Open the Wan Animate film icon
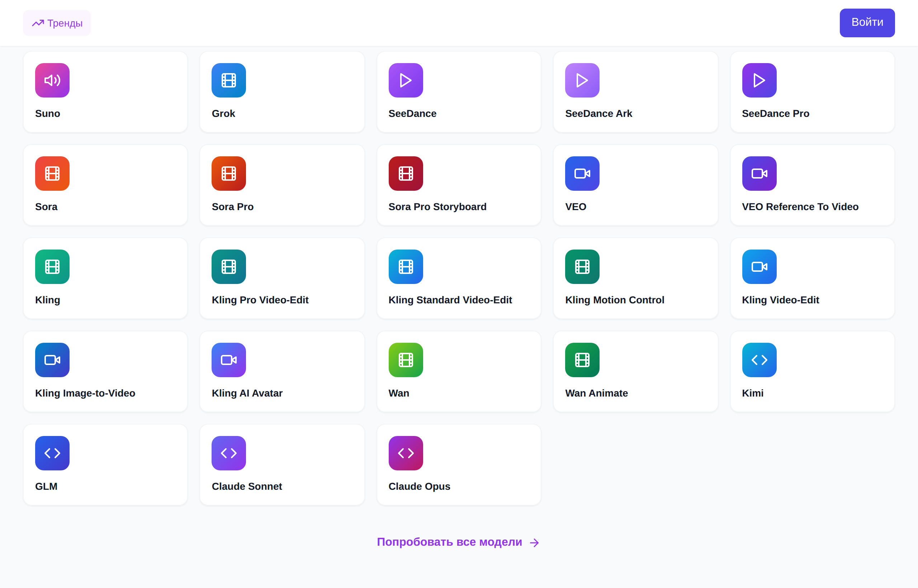 click(582, 360)
